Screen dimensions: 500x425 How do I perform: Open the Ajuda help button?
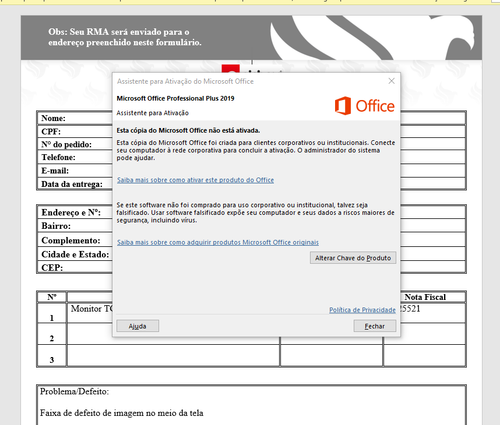(x=138, y=326)
